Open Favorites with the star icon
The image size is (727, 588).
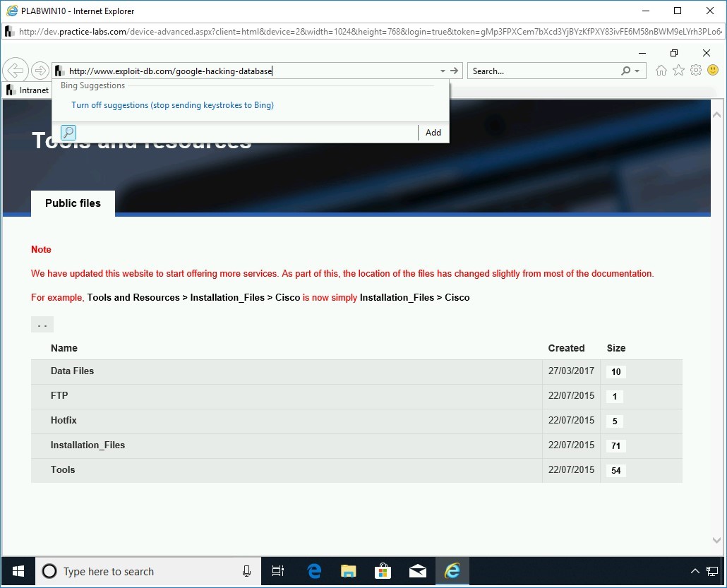[x=678, y=70]
